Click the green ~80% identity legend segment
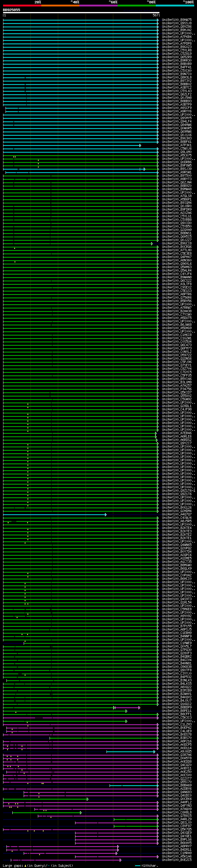197x868 pixels. pos(137,6)
